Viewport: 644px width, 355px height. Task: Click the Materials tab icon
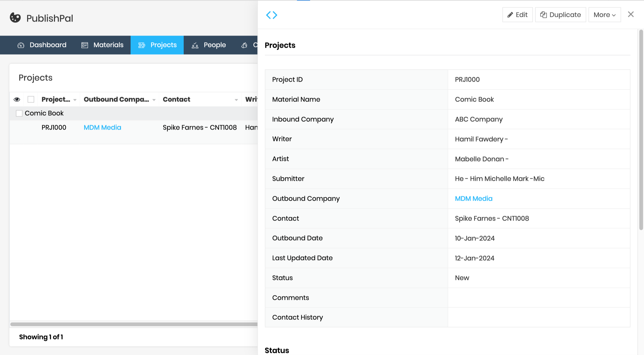tap(85, 45)
